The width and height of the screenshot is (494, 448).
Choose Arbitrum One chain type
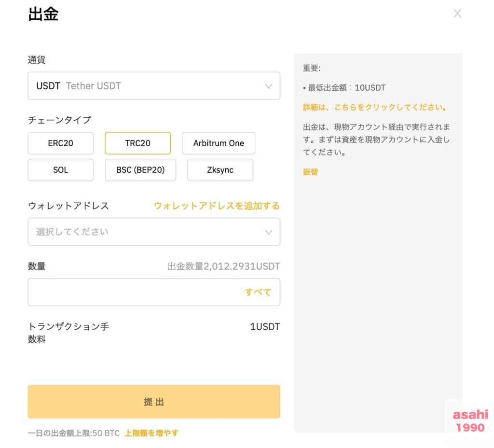point(219,143)
